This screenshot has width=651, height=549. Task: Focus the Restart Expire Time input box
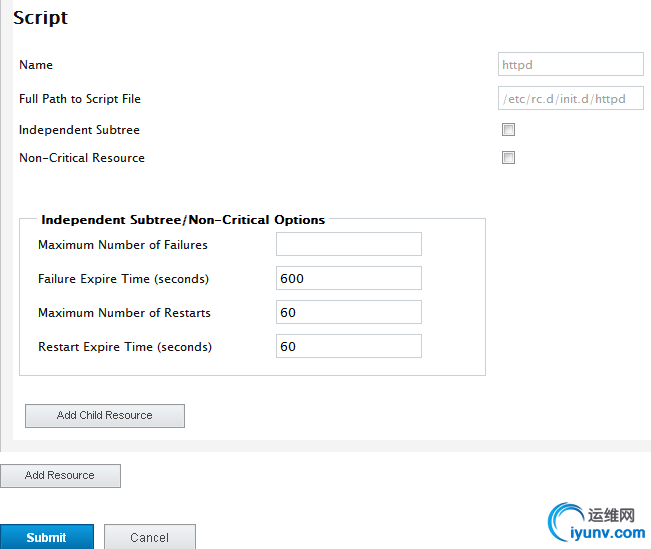click(348, 347)
